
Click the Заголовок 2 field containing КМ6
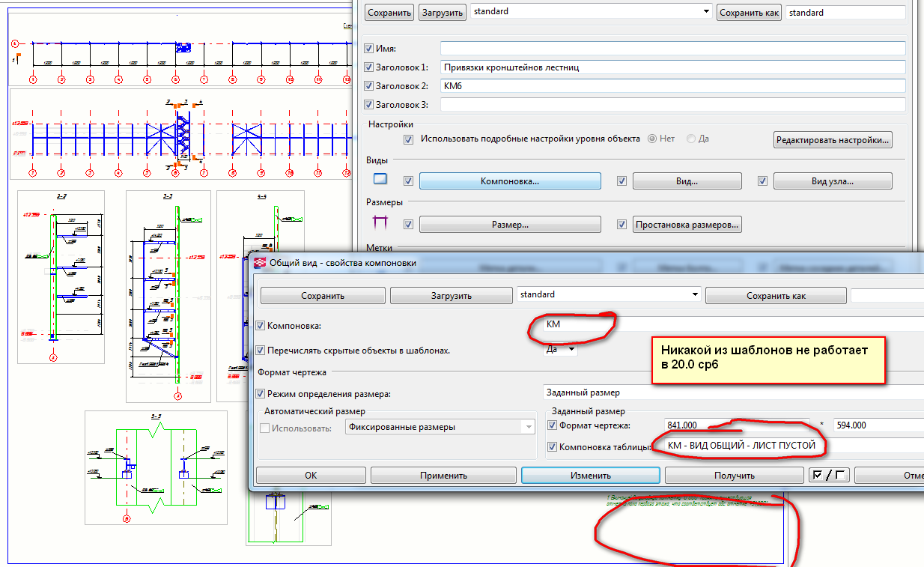(x=672, y=86)
